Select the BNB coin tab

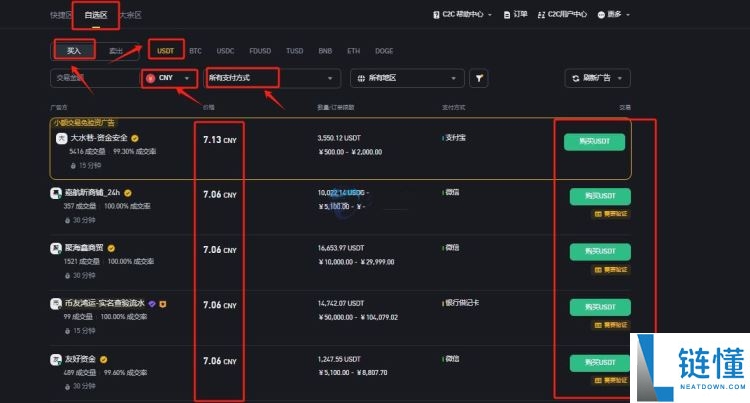click(x=325, y=51)
